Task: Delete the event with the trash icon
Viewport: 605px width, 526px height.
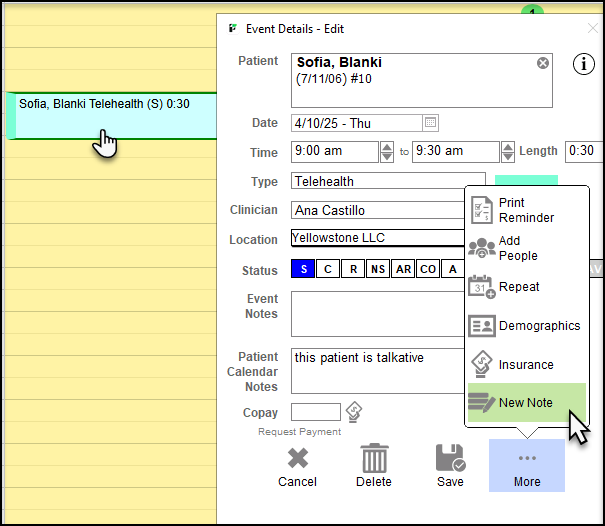Action: (x=374, y=466)
